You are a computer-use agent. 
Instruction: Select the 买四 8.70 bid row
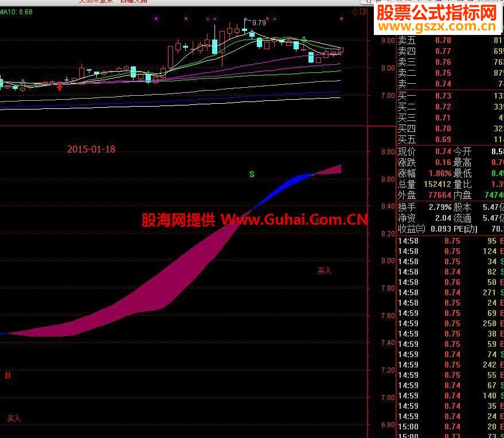point(450,128)
